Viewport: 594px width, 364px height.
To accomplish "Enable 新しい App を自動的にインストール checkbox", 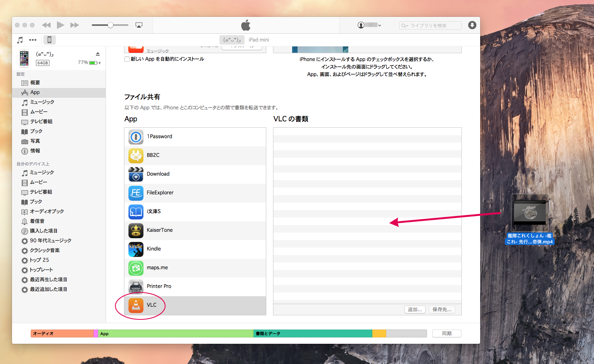I will tap(127, 59).
